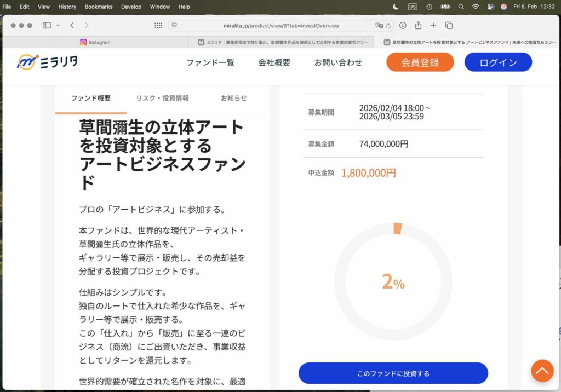The height and width of the screenshot is (392, 561).
Task: Select the リスク・投資情報 tab
Action: click(x=162, y=98)
